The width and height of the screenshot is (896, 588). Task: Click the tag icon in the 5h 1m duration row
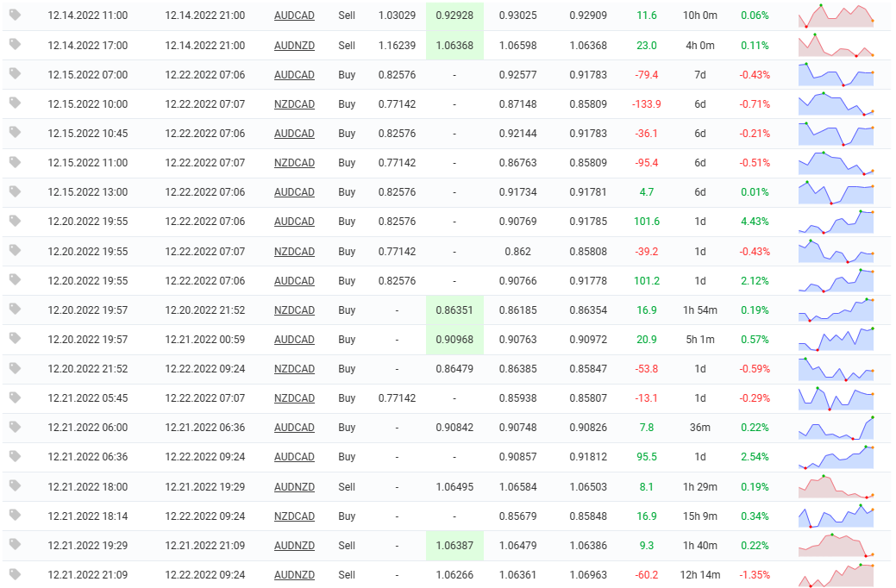16,338
